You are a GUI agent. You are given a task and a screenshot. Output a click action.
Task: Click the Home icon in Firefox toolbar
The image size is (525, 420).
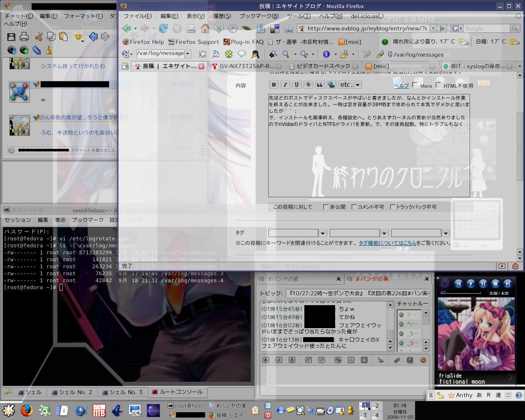coord(205,28)
